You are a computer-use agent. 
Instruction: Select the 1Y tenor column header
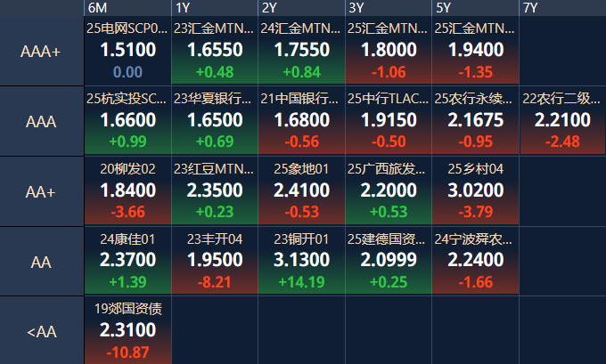pos(215,8)
